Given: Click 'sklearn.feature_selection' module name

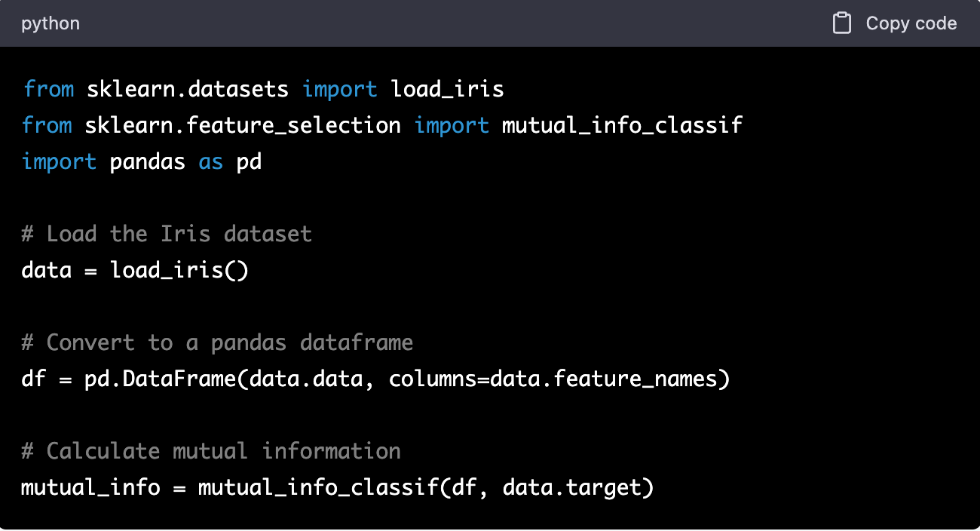Looking at the screenshot, I should (x=243, y=125).
